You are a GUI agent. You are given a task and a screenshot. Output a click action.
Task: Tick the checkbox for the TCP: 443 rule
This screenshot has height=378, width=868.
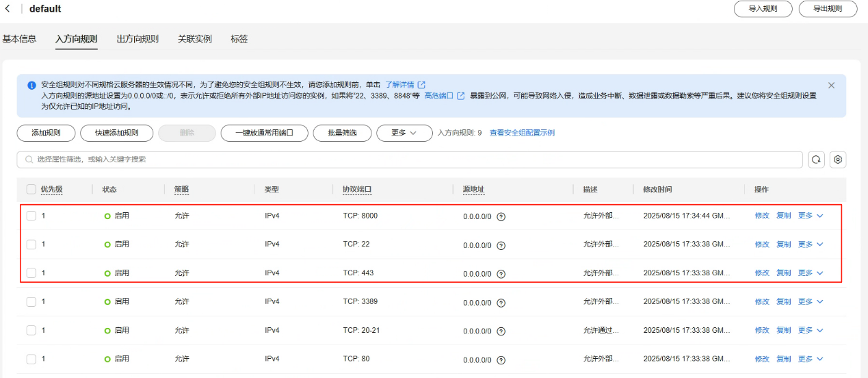[x=31, y=273]
